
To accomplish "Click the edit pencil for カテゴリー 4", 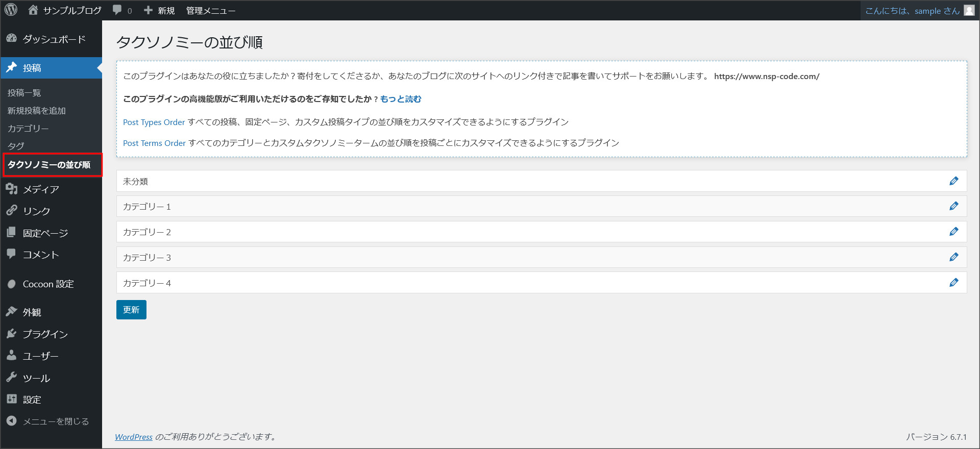I will tap(953, 283).
